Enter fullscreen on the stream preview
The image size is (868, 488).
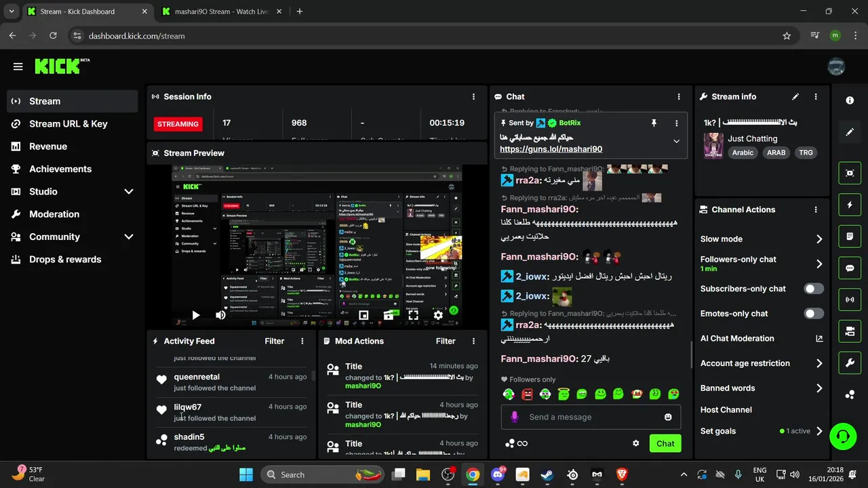[413, 315]
